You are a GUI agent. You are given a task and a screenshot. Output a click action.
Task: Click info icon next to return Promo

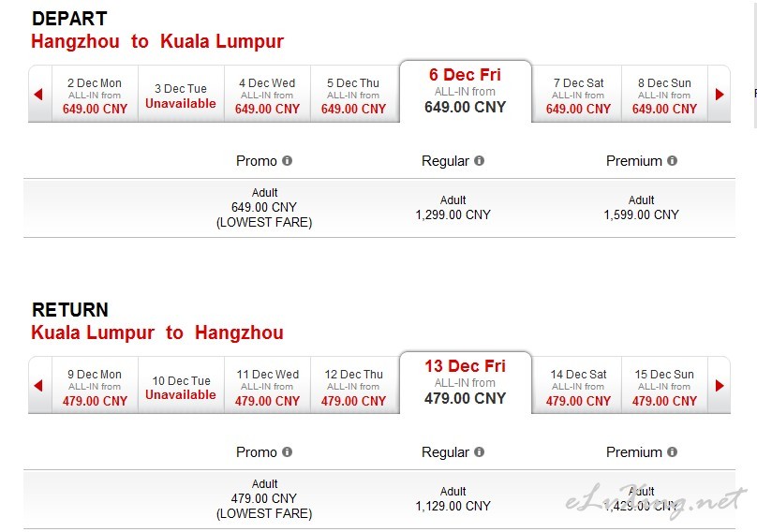point(287,451)
